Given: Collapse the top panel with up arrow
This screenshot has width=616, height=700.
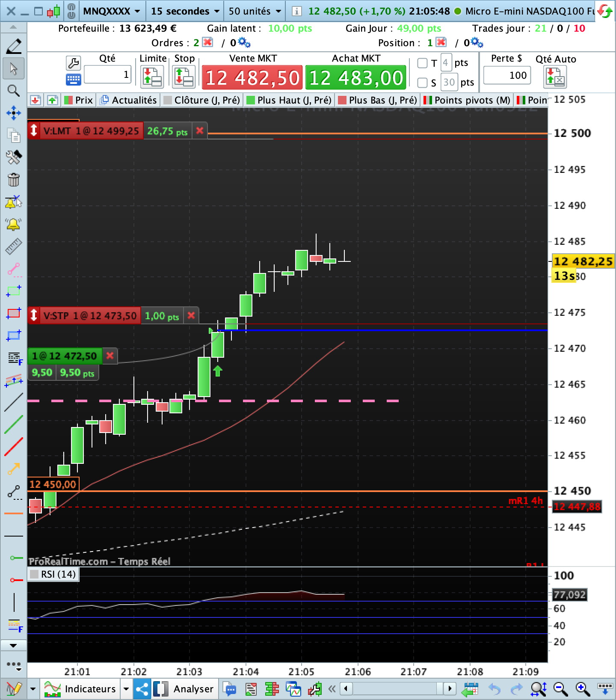Looking at the screenshot, I should tap(13, 27).
